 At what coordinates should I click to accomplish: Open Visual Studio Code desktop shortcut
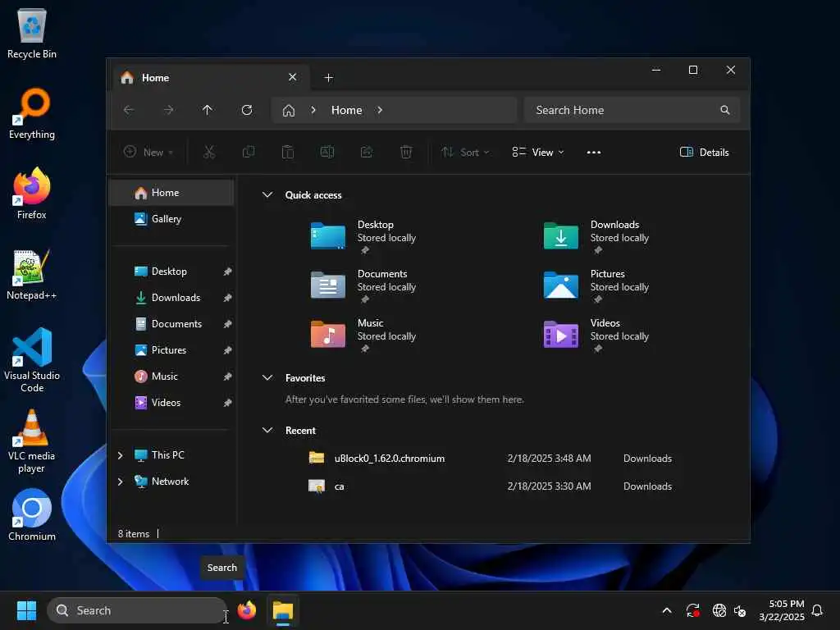[32, 359]
